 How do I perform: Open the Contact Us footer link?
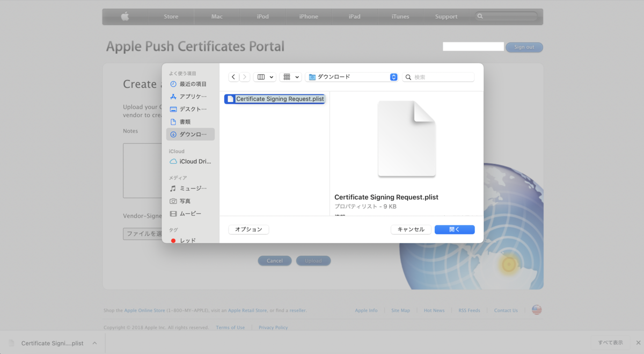pos(506,310)
